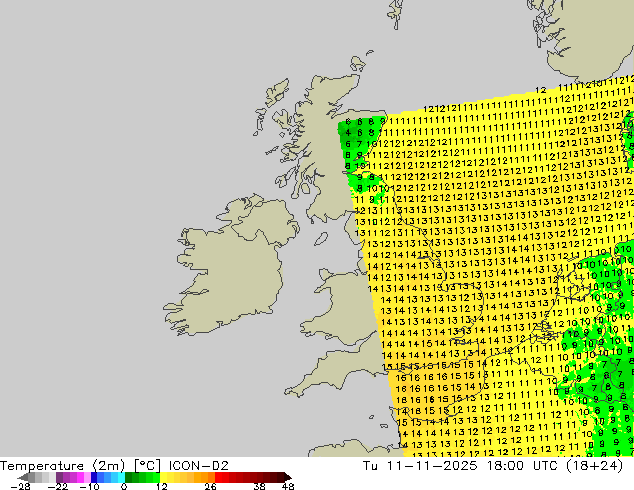Click the '-22' legend value
634x490 pixels.
[58, 486]
